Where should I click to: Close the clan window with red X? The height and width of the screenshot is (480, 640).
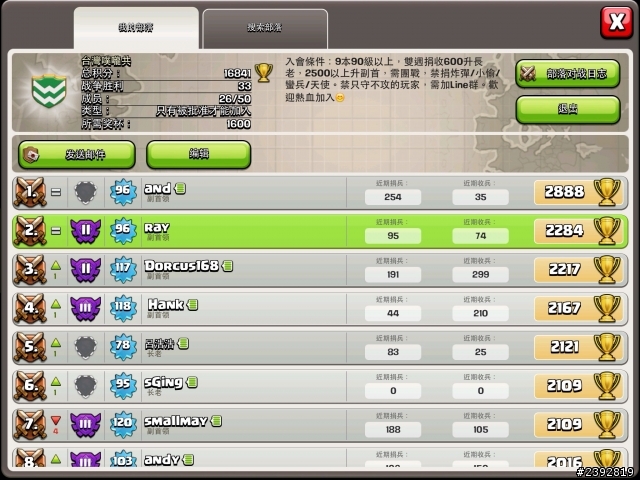point(617,22)
